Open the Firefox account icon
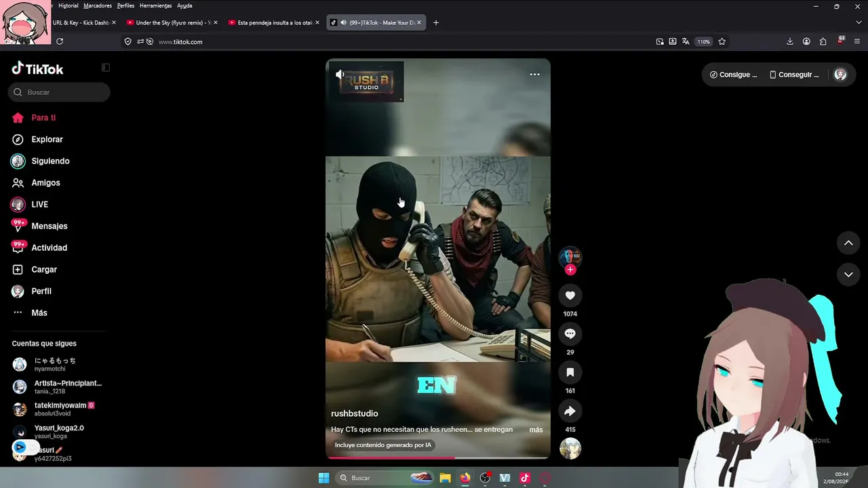 coord(806,41)
